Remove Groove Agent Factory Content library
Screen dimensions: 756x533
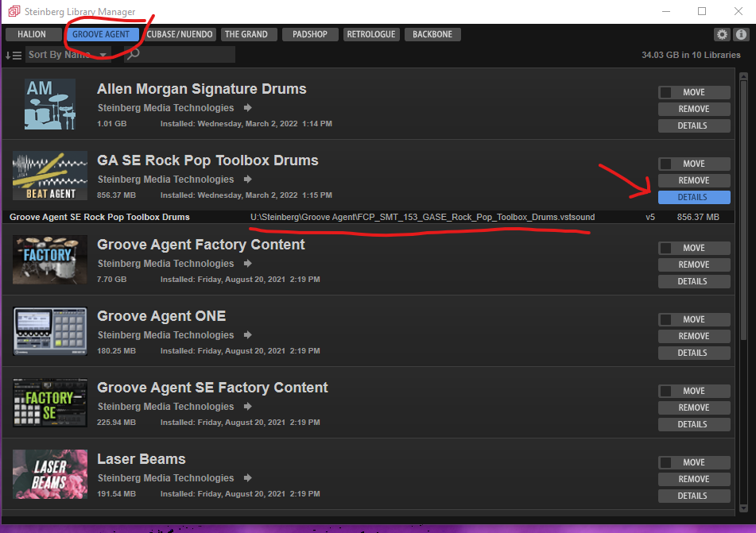click(x=694, y=265)
